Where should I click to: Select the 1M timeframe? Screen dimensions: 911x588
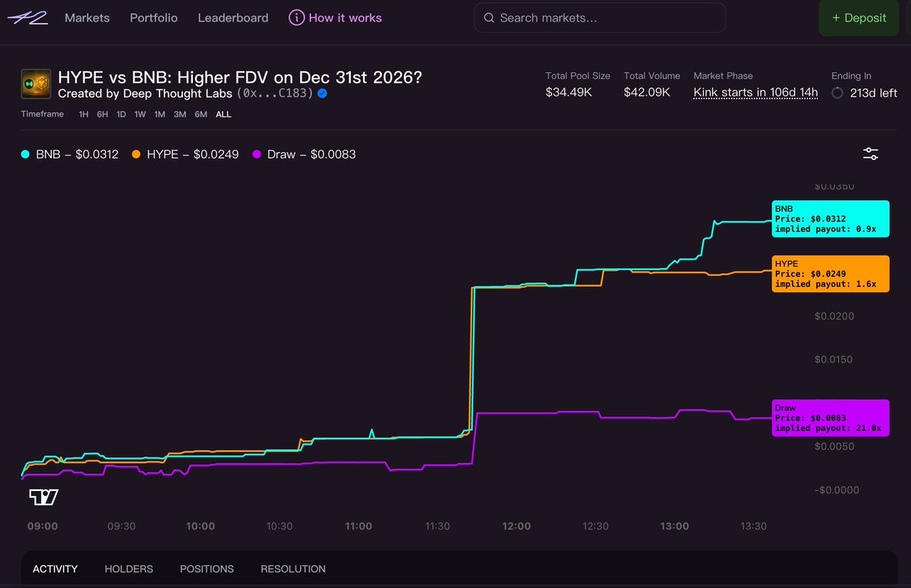(x=159, y=115)
